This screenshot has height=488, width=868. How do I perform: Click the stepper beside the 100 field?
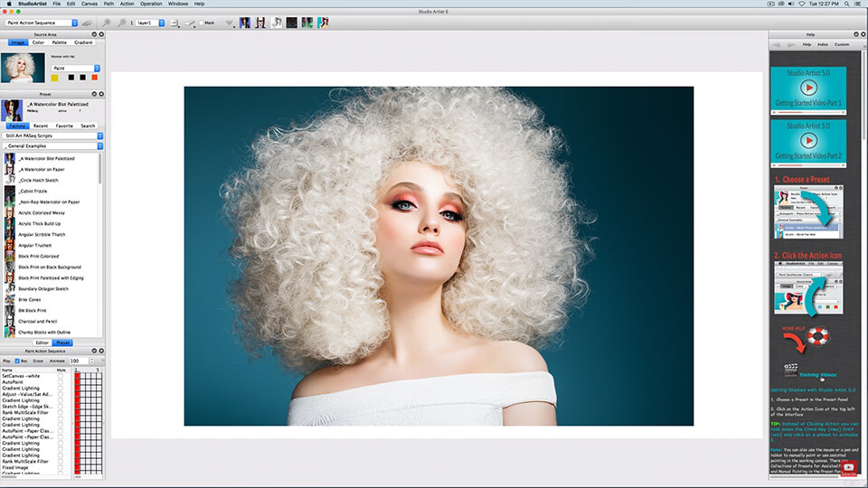[92, 361]
